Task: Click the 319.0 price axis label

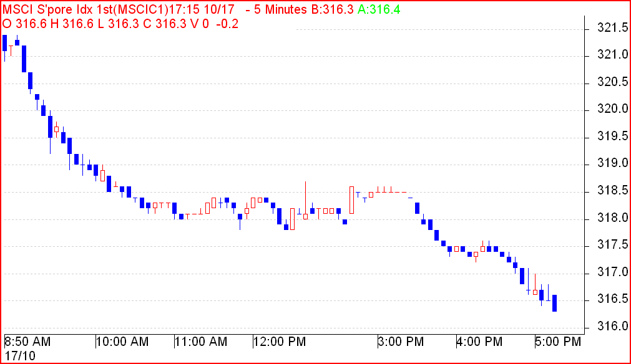Action: 612,163
